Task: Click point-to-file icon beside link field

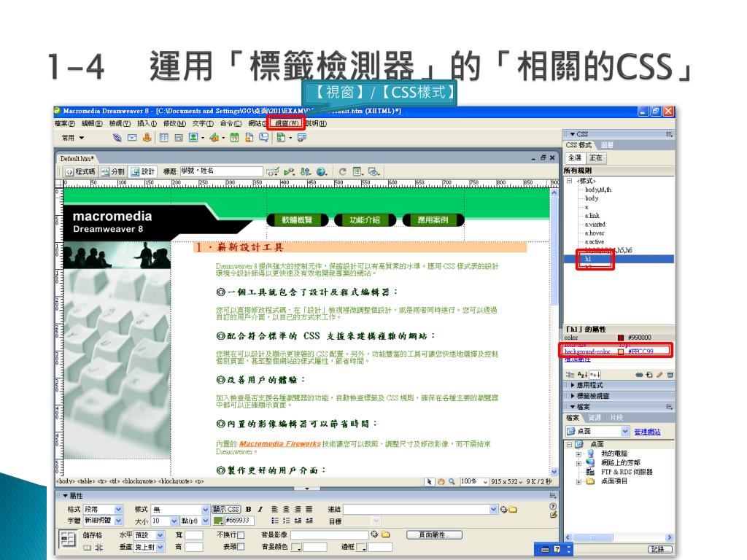Action: [x=503, y=510]
